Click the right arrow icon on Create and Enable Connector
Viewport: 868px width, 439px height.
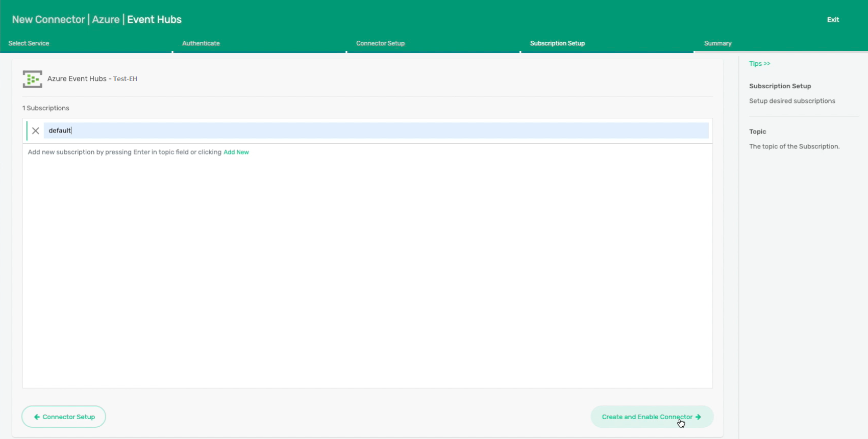click(x=698, y=417)
